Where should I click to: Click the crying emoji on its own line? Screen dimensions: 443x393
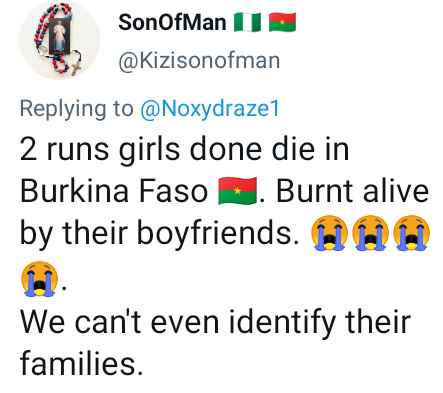click(x=40, y=279)
